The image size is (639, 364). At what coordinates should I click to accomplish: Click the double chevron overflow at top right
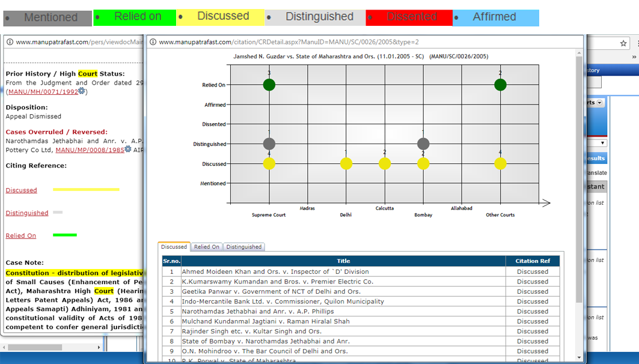(634, 57)
